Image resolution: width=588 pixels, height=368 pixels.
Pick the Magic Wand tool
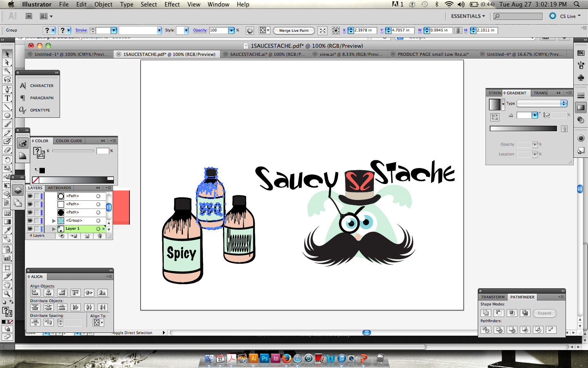point(7,71)
